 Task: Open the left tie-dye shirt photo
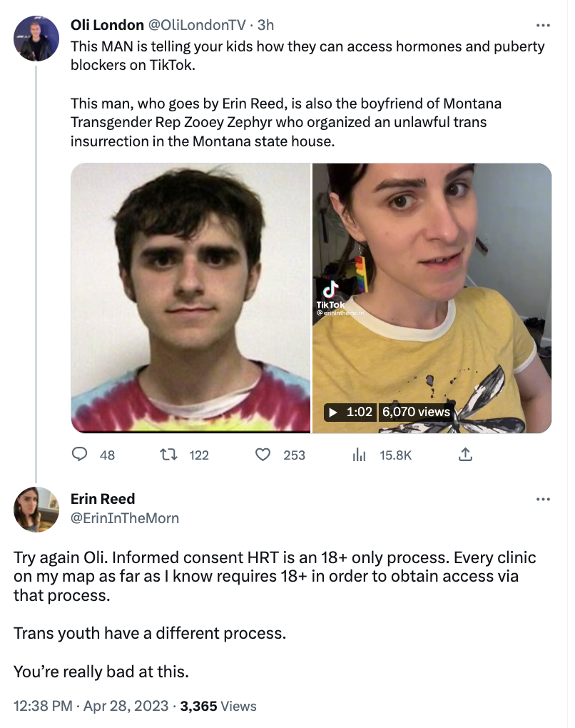click(190, 298)
